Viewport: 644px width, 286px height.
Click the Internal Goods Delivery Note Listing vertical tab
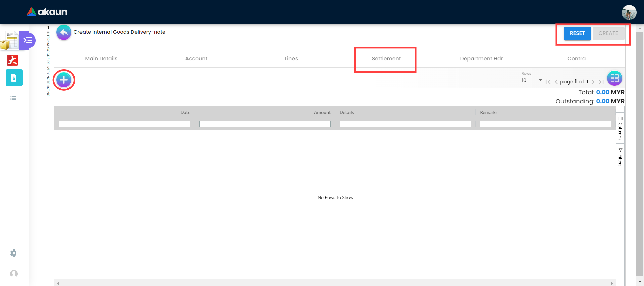(48, 61)
